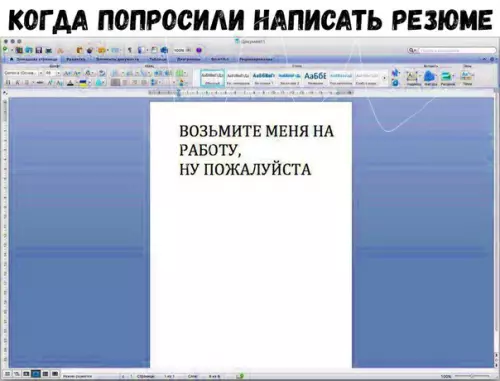
Task: Expand the styles gallery arrow
Action: (x=384, y=78)
